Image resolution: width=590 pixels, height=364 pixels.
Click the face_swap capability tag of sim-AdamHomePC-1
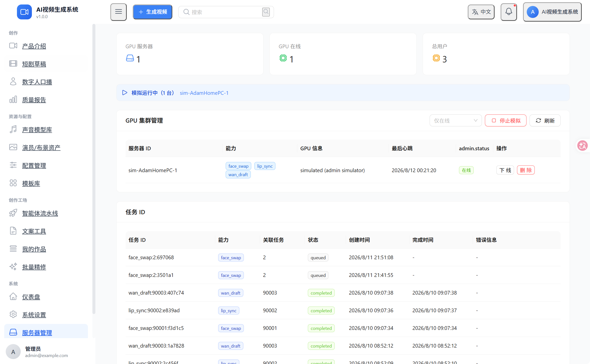click(239, 166)
